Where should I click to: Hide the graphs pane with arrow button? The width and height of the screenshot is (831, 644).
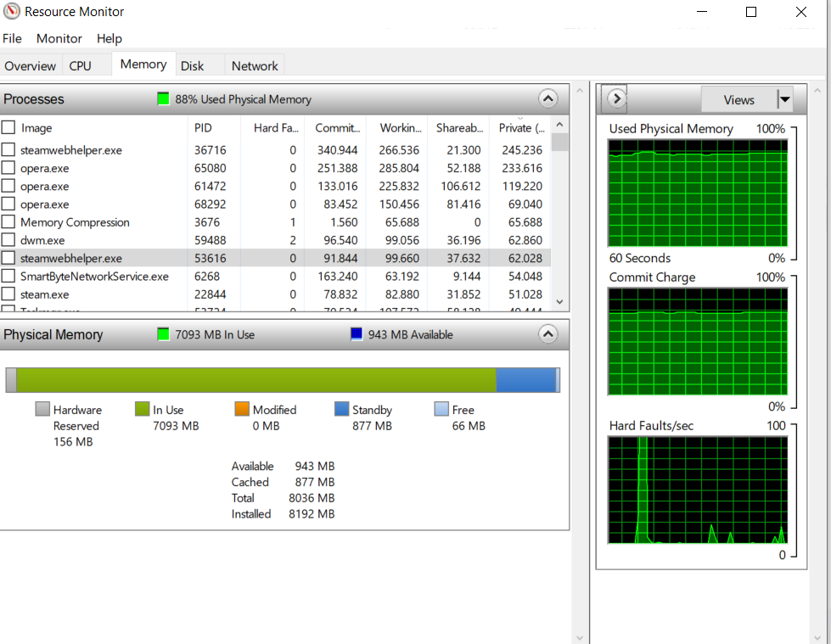616,98
